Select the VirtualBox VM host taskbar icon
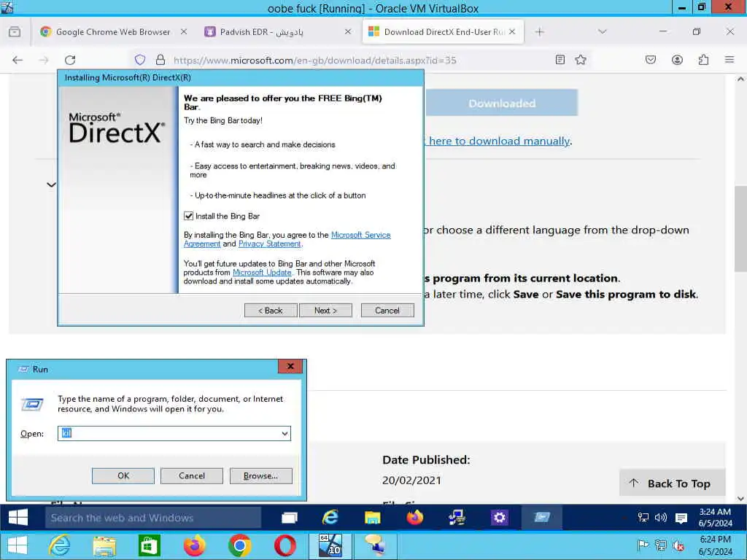This screenshot has width=747, height=560. click(x=330, y=545)
